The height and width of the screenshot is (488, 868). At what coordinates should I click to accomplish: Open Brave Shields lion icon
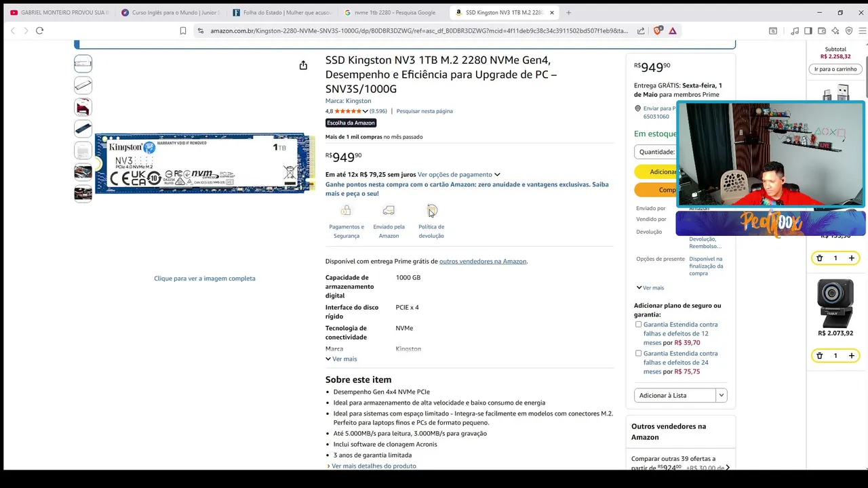point(657,30)
